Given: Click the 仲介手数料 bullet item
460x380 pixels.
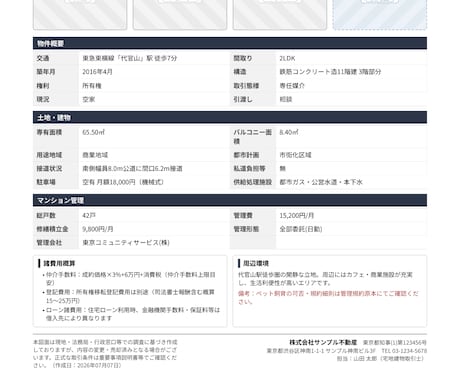Looking at the screenshot, I should click(x=130, y=279).
